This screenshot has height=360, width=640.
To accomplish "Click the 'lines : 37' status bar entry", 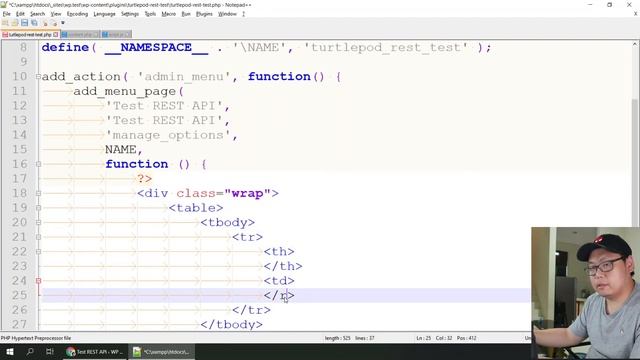I will (364, 338).
